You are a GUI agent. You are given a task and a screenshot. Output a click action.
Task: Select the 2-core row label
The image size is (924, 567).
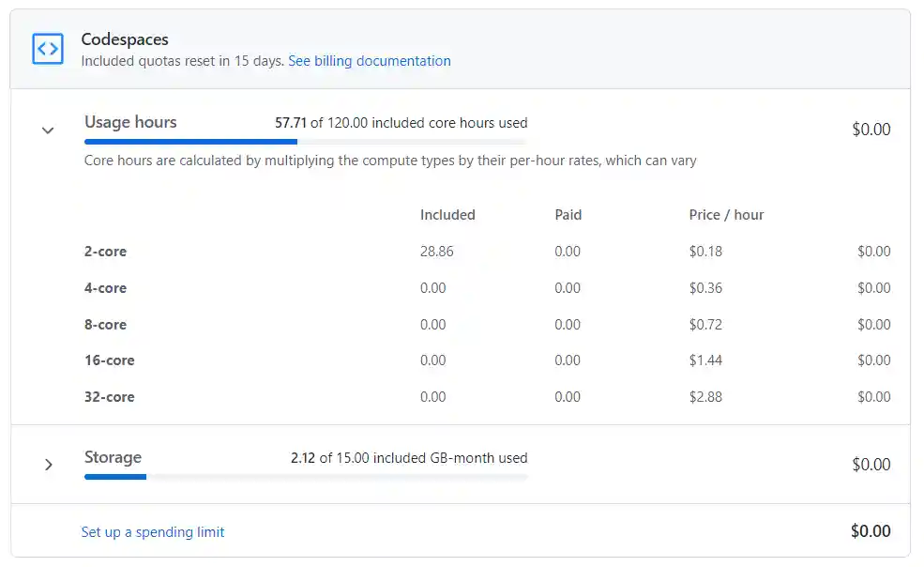pyautogui.click(x=105, y=252)
